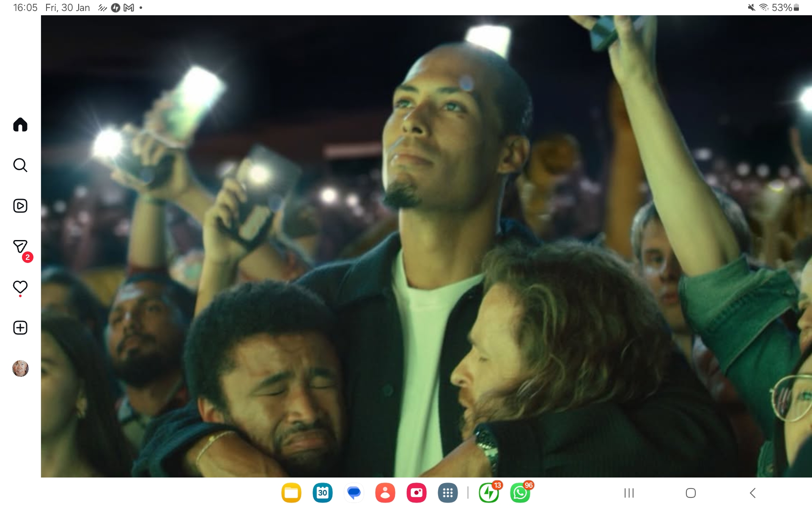
Task: Open profile via avatar in sidebar
Action: point(20,369)
